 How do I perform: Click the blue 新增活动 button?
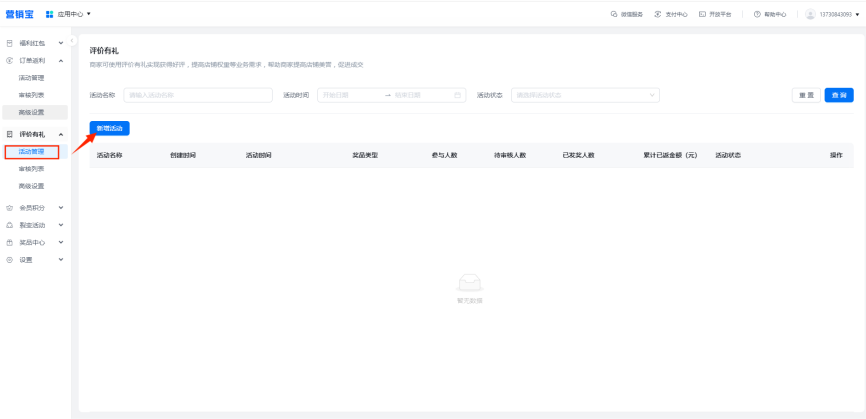[x=109, y=128]
